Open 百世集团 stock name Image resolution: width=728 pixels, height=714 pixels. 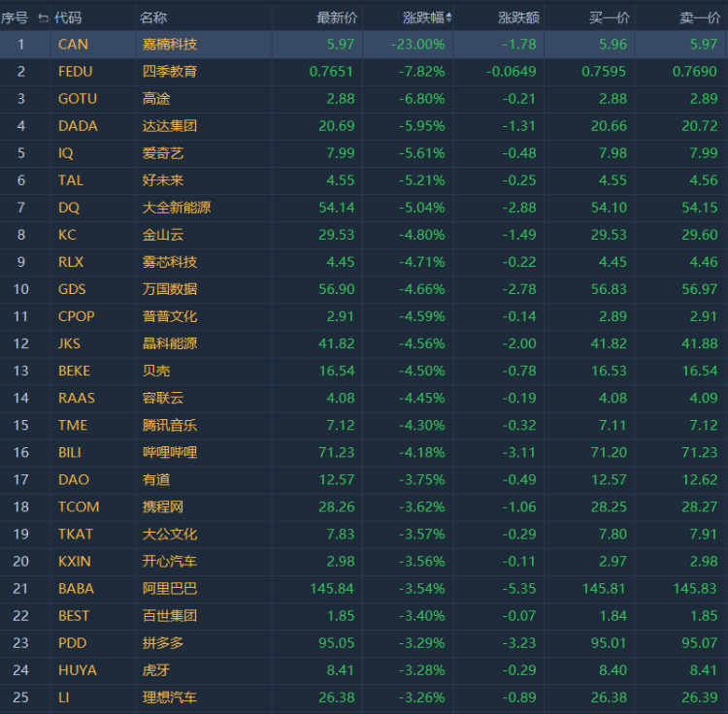click(170, 616)
